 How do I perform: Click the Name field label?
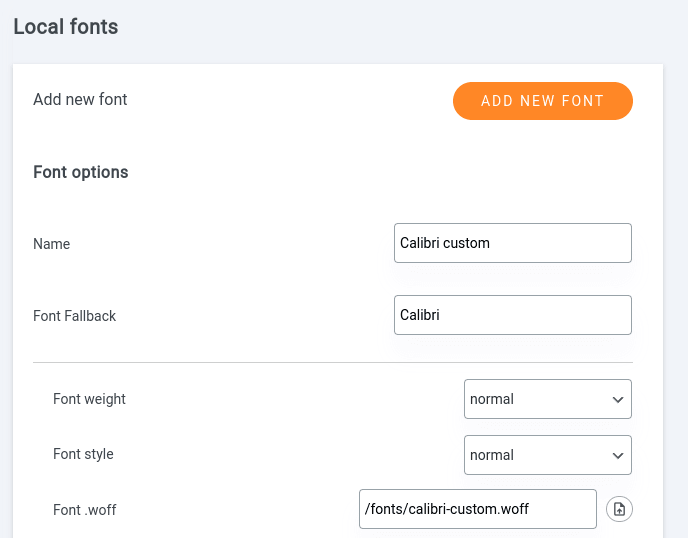click(x=52, y=244)
